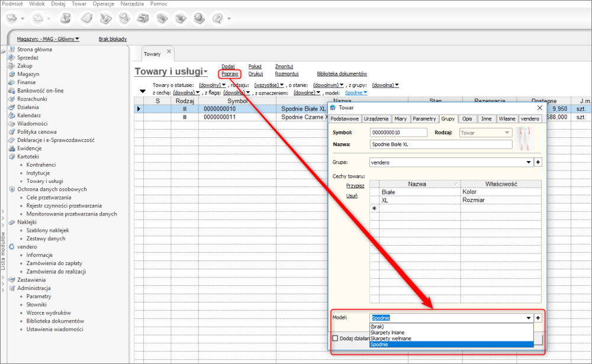Image resolution: width=592 pixels, height=364 pixels.
Task: Open the Operacje menu
Action: (103, 4)
